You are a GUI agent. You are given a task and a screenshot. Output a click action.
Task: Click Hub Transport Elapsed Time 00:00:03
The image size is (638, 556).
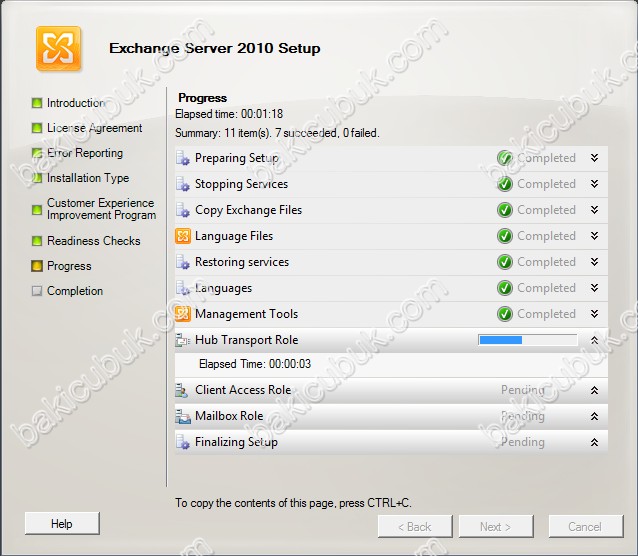pyautogui.click(x=255, y=364)
